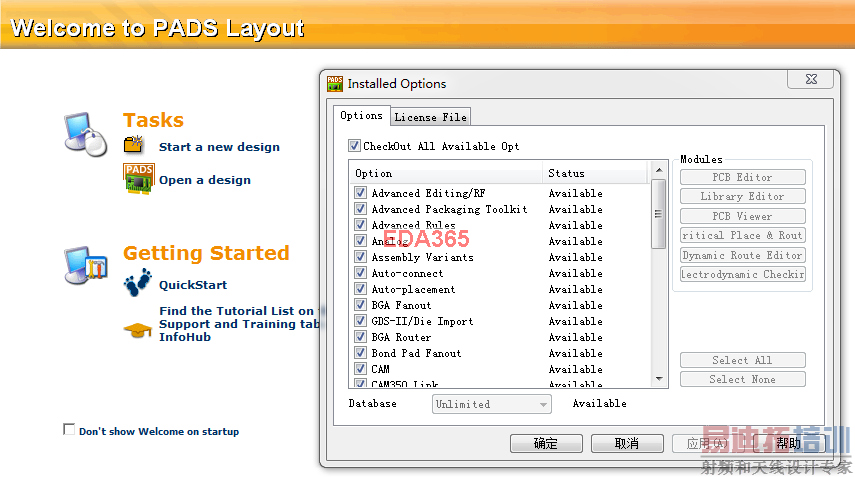The height and width of the screenshot is (477, 855).
Task: Toggle Auto-connect checkbox
Action: pyautogui.click(x=360, y=273)
